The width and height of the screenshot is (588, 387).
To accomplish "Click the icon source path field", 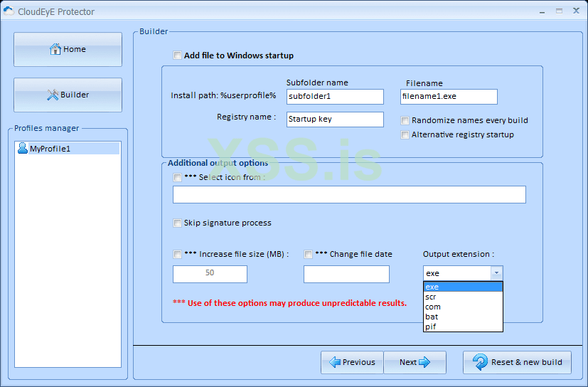I will [x=349, y=194].
